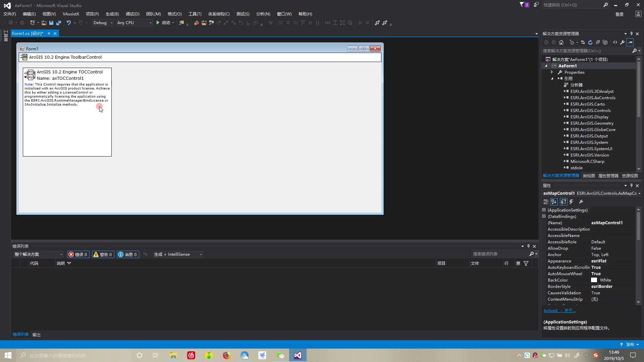
Task: Click the Bring to Front layout icon
Action: [377, 23]
